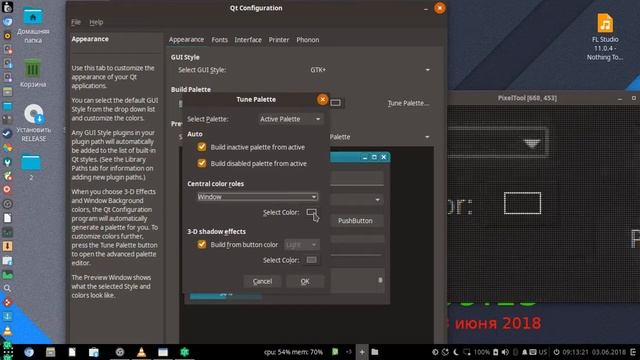This screenshot has height=360, width=640.
Task: Open the Help menu in Qt Configuration
Action: [96, 22]
